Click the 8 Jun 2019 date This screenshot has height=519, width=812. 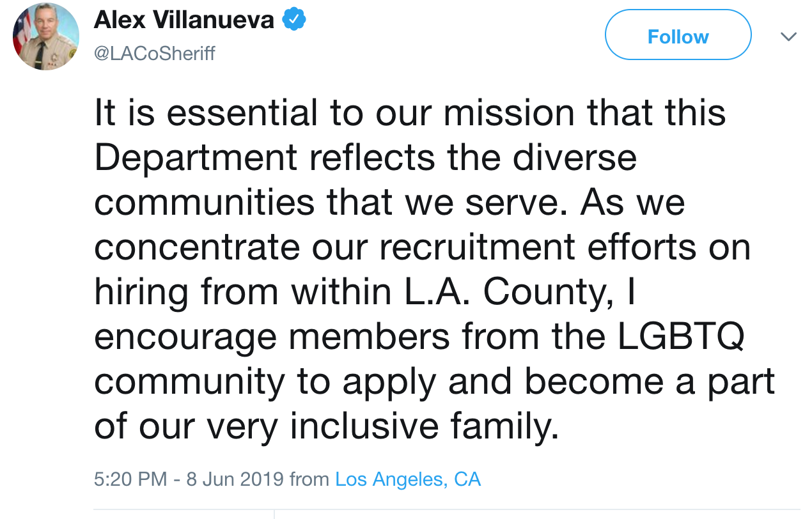[235, 479]
